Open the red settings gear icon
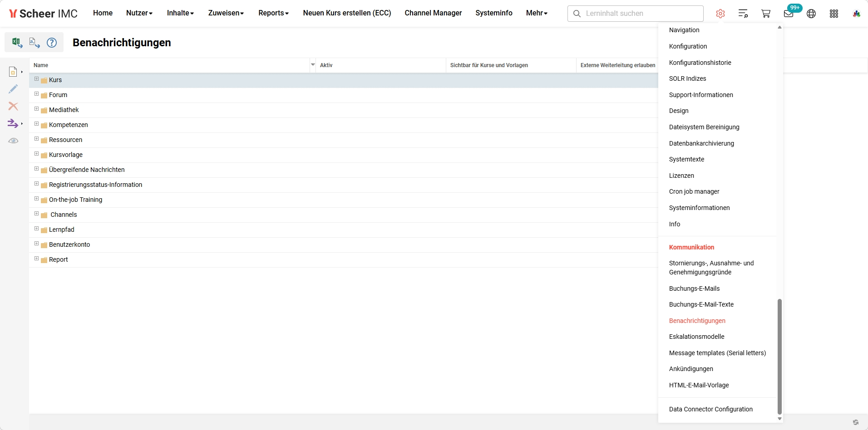The image size is (868, 430). [x=720, y=14]
